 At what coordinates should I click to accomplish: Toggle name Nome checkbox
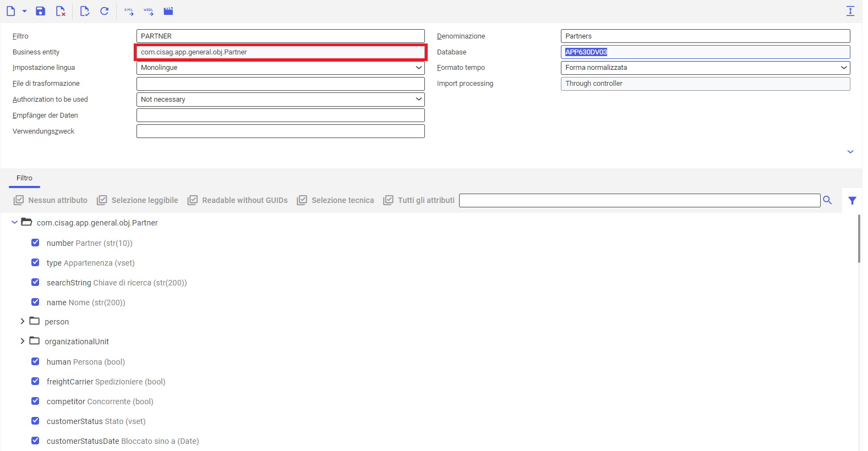point(35,302)
